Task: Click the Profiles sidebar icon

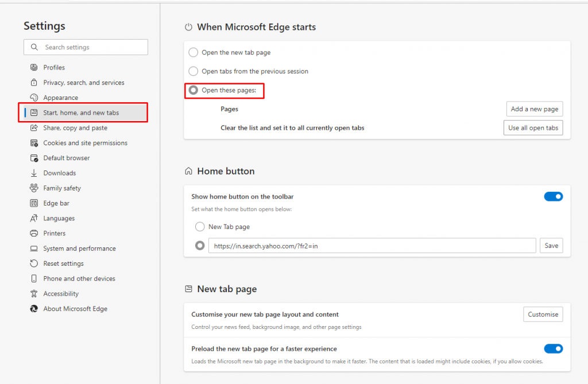Action: coord(34,67)
